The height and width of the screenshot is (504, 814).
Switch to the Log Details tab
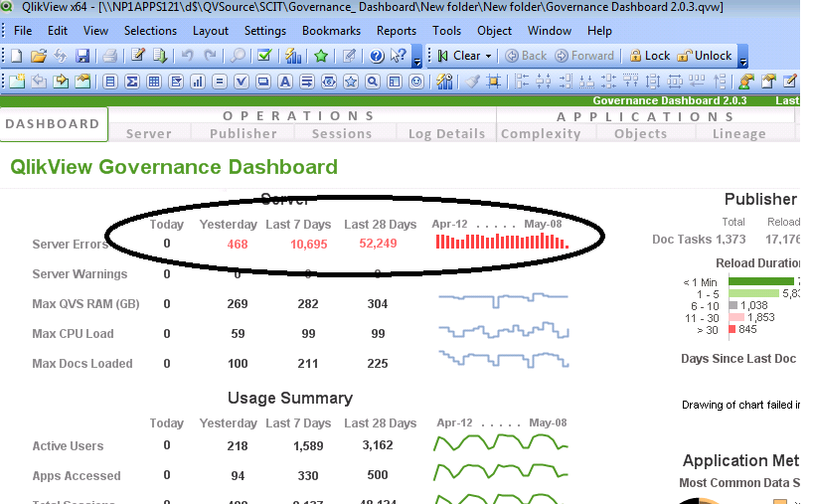447,134
